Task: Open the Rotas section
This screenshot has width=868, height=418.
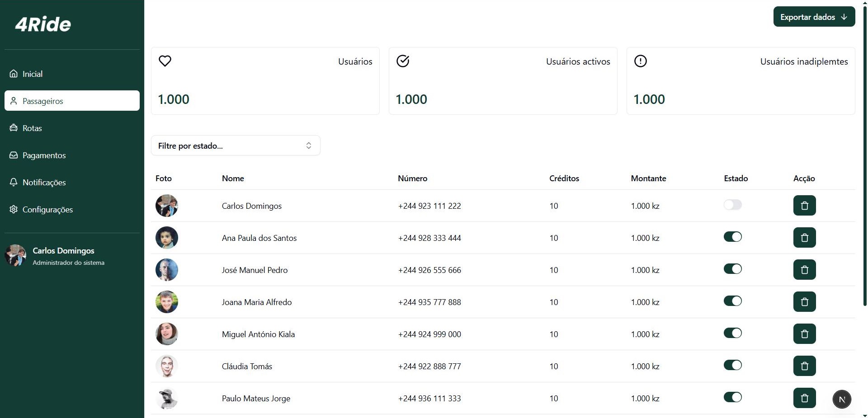Action: 32,128
